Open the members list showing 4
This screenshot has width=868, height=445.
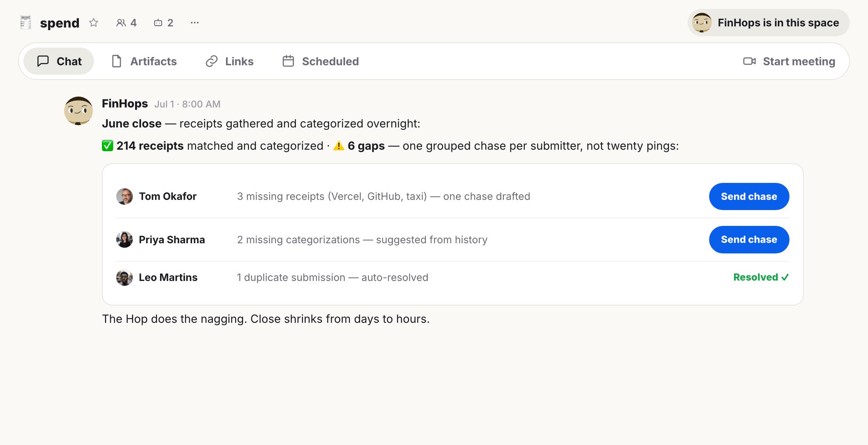click(126, 23)
